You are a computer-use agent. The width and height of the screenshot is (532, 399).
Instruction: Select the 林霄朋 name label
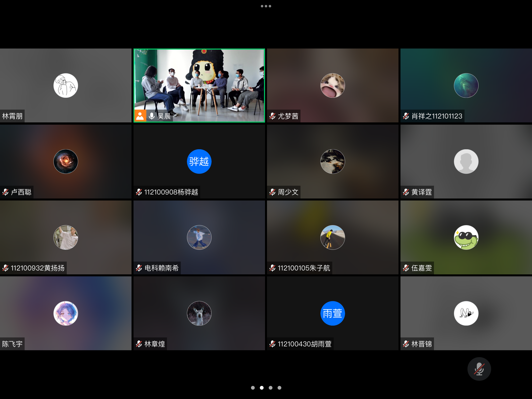tap(12, 116)
